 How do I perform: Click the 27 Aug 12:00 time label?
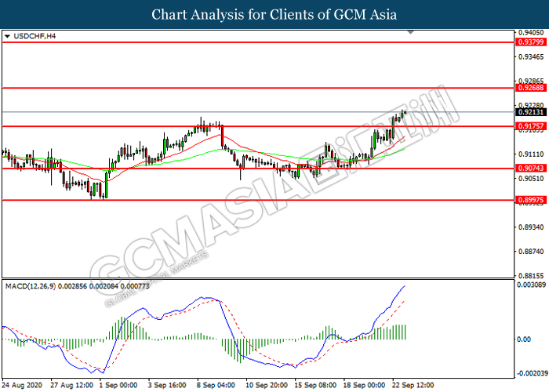tap(72, 386)
